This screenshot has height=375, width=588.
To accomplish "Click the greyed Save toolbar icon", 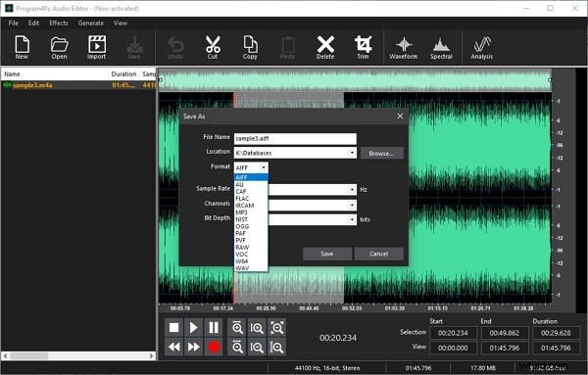I will tap(134, 47).
